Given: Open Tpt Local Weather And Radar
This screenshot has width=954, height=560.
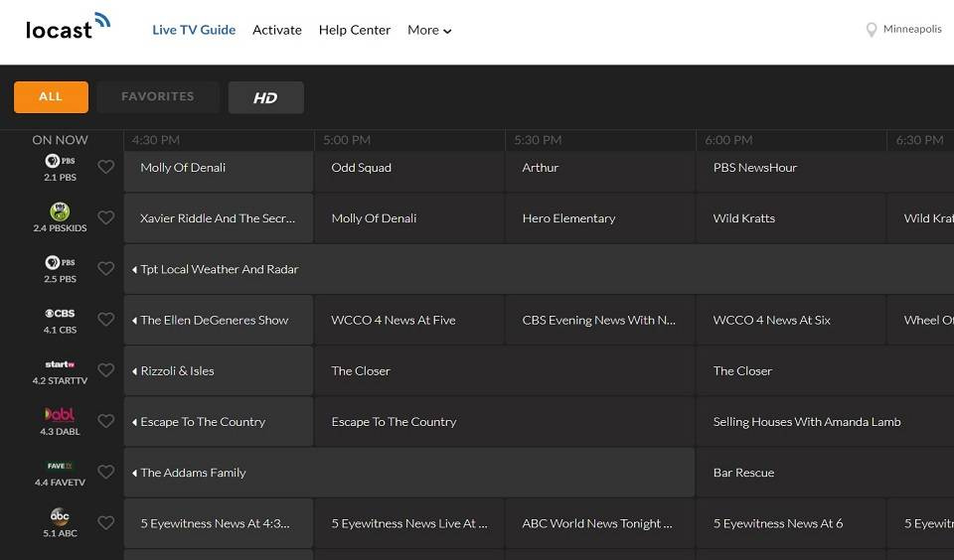Looking at the screenshot, I should [x=539, y=269].
